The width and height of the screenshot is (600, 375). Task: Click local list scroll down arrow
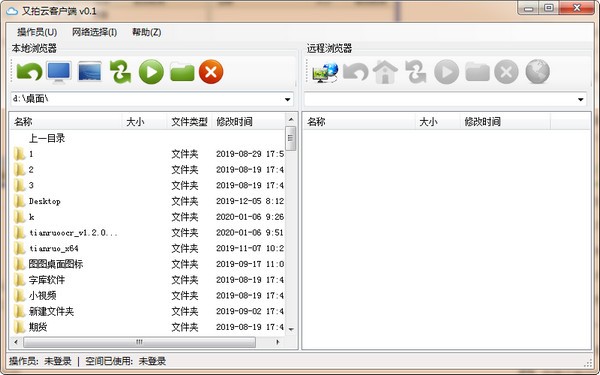[291, 329]
